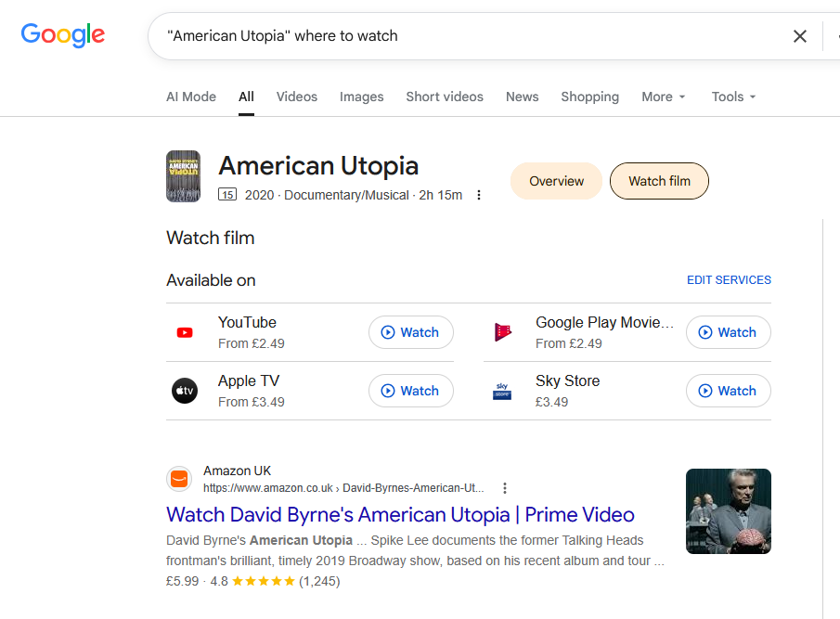Image resolution: width=840 pixels, height=619 pixels.
Task: Open the News tab
Action: (x=523, y=97)
